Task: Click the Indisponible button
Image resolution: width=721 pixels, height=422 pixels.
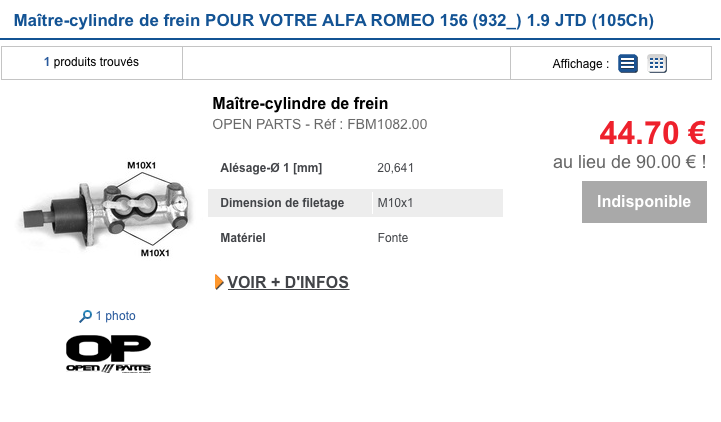Action: 644,202
